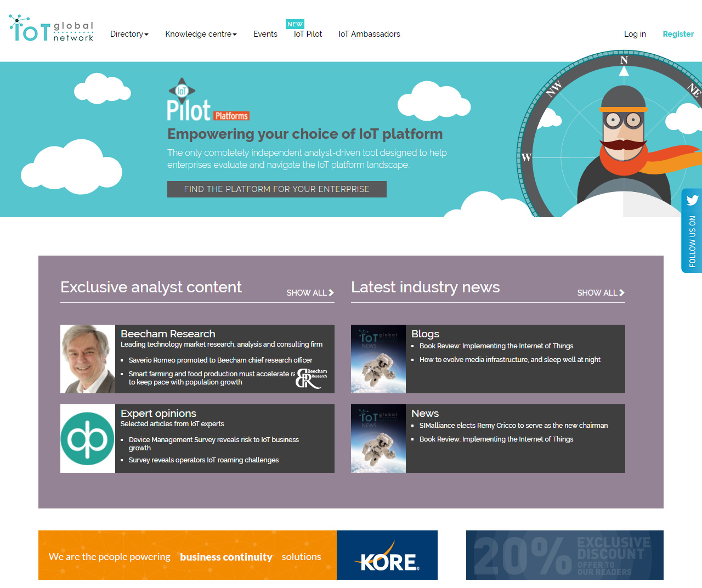The height and width of the screenshot is (588, 702).
Task: Open the IoT Pilot menu item
Action: [308, 34]
